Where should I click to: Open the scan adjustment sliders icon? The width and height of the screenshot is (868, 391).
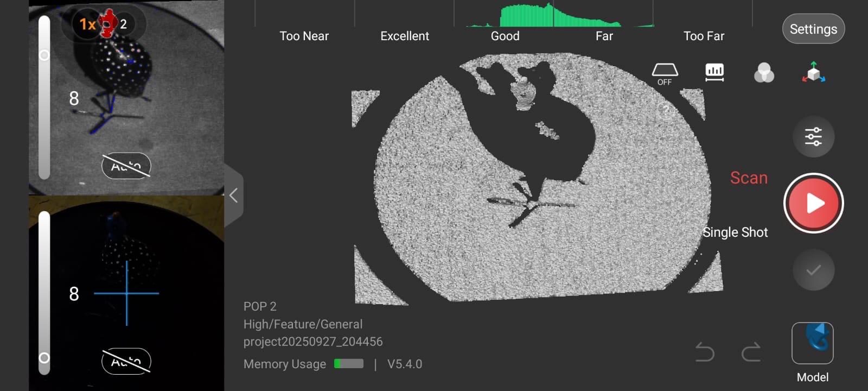pos(813,136)
